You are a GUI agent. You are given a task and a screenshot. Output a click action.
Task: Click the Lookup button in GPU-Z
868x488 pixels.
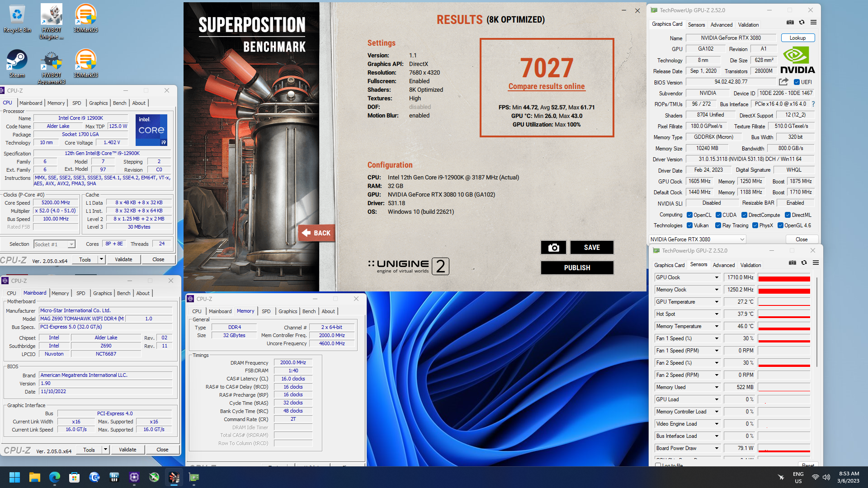[797, 38]
